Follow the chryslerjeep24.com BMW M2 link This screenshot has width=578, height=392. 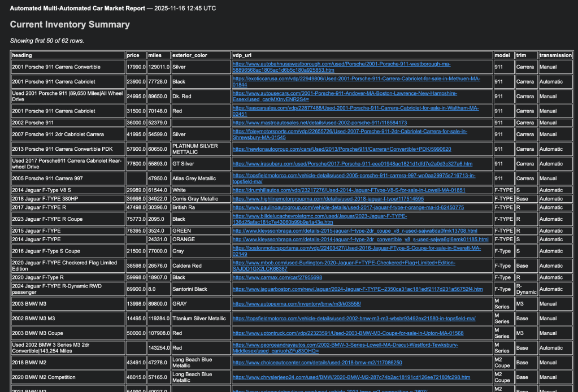[x=351, y=377]
